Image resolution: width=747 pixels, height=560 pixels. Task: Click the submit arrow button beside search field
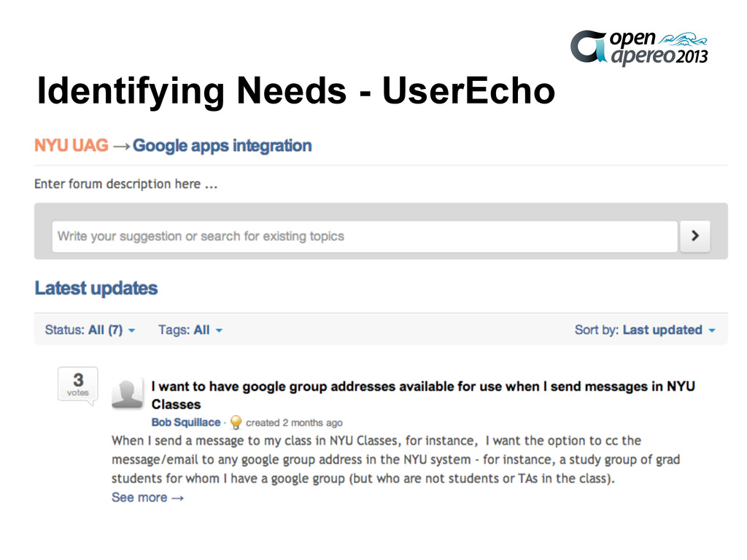pyautogui.click(x=695, y=236)
